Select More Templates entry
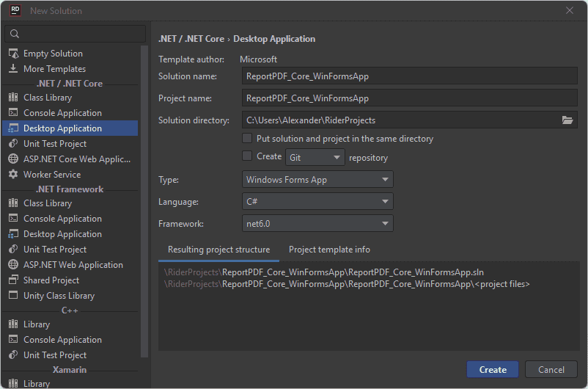Image resolution: width=588 pixels, height=389 pixels. point(70,69)
